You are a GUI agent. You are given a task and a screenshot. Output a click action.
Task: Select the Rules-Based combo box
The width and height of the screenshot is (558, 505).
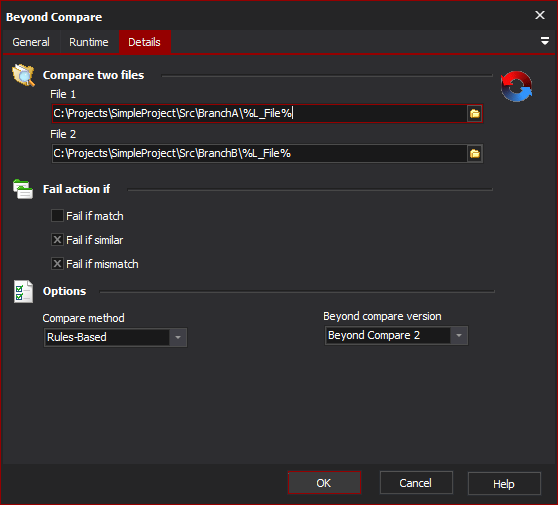tap(115, 337)
